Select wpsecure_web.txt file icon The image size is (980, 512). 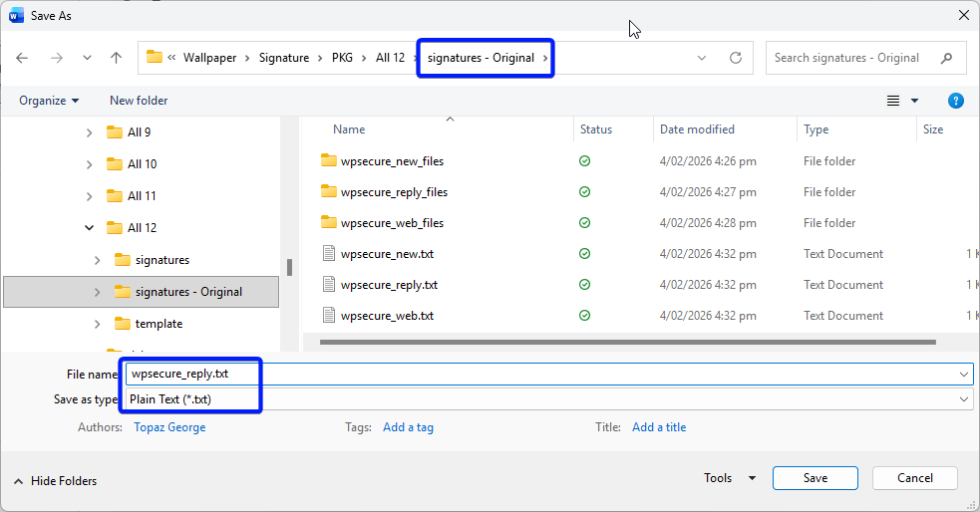point(329,316)
